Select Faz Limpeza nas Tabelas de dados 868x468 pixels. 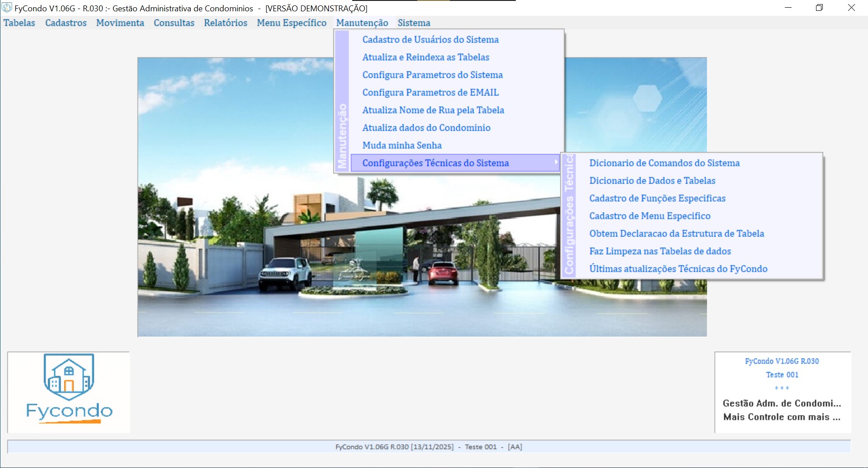660,251
